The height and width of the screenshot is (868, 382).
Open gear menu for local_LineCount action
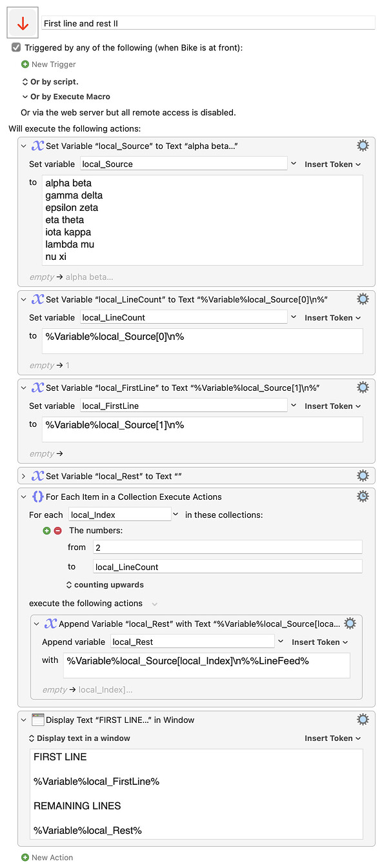363,299
